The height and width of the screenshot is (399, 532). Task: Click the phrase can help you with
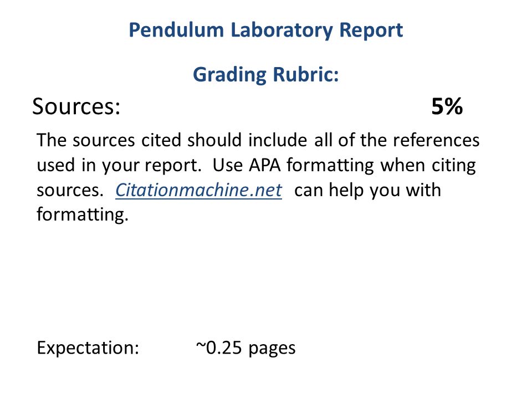pyautogui.click(x=368, y=190)
